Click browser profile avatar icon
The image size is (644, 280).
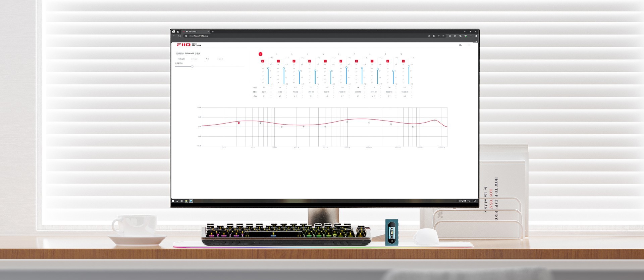(173, 32)
